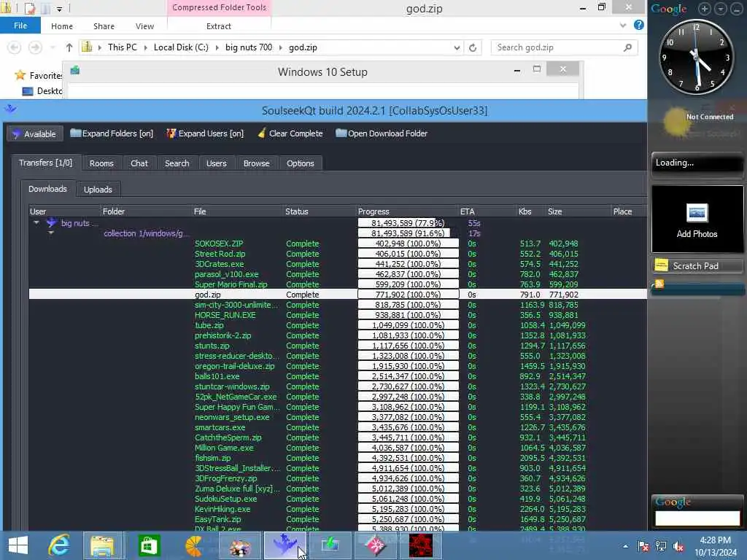Open the View ribbon tab
The width and height of the screenshot is (747, 560).
coord(144,26)
